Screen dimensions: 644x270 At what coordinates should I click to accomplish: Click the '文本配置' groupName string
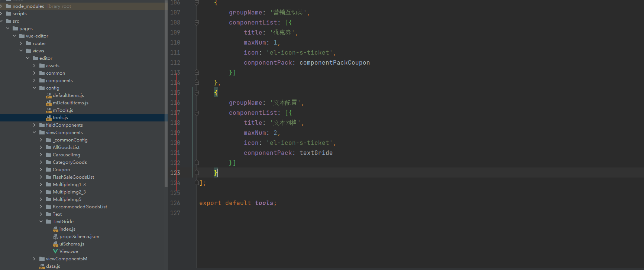click(285, 103)
